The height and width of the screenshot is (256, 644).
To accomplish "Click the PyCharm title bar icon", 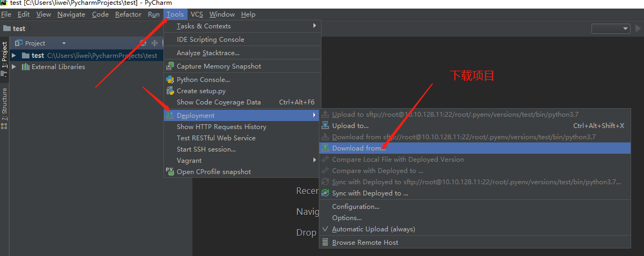I will click(4, 3).
